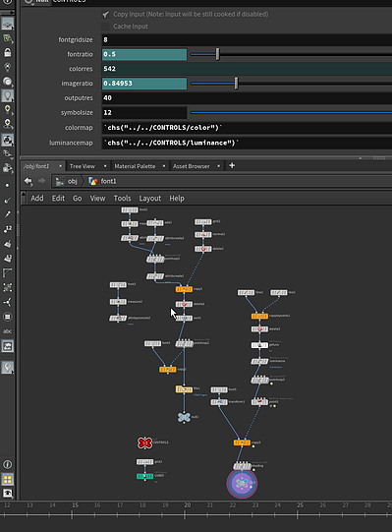The image size is (392, 532).
Task: Open the Go menu
Action: [x=77, y=198]
